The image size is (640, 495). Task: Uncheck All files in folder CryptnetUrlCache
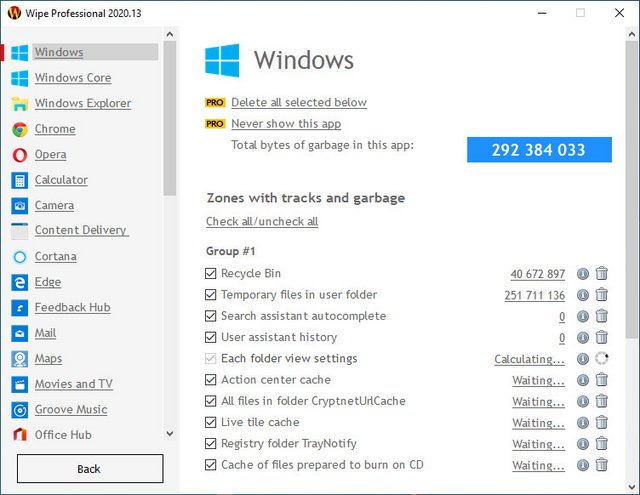coord(211,401)
